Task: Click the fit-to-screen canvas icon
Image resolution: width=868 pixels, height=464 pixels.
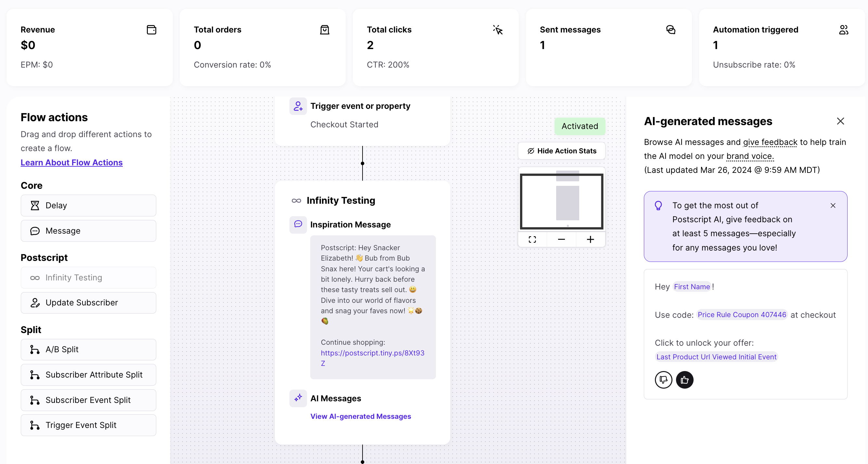Action: (x=532, y=239)
